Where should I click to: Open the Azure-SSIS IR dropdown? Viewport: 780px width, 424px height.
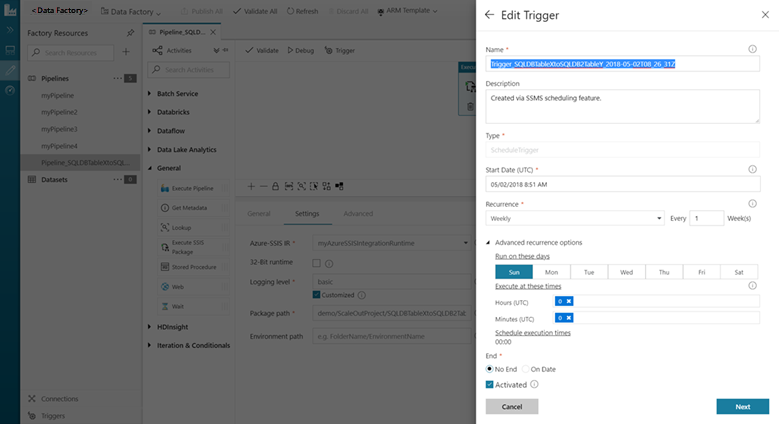point(391,243)
